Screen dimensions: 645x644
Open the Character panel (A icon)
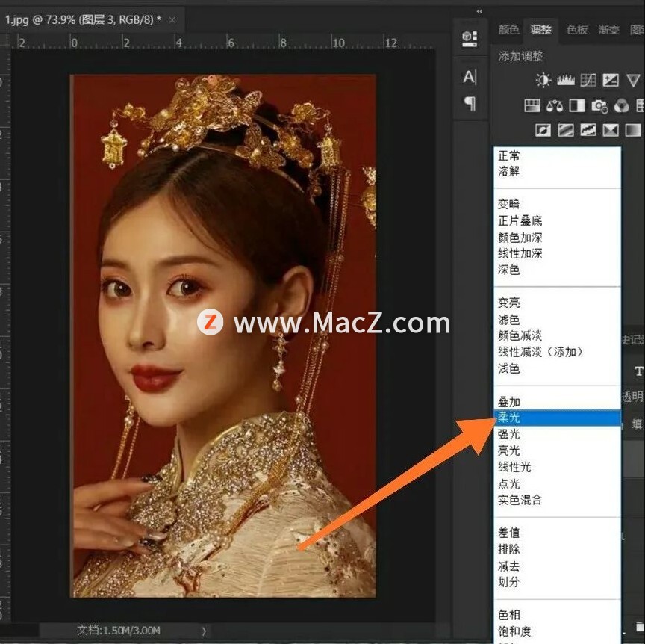[x=470, y=77]
